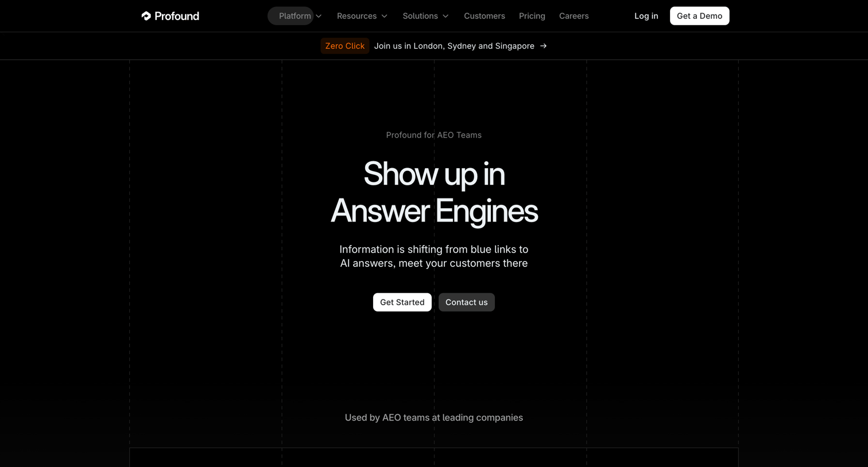
Task: Click the 'Information is shifting from blue links' text
Action: point(434,256)
